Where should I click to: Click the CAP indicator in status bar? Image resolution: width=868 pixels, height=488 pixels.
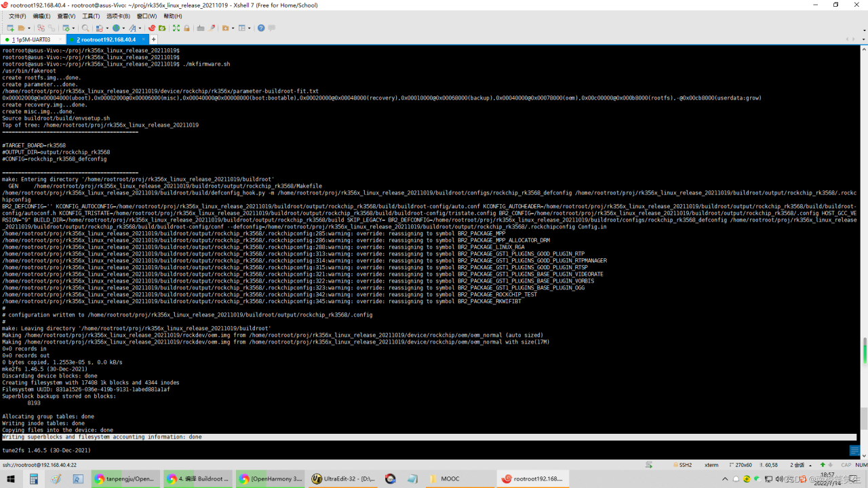pos(846,465)
